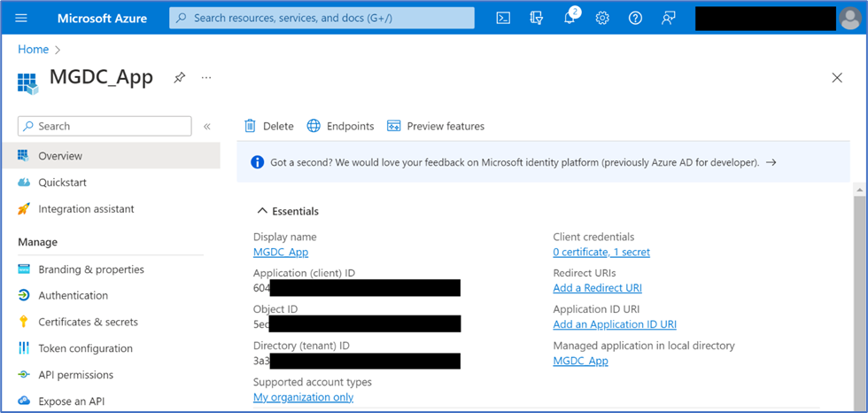The image size is (868, 413).
Task: Open Endpoints from the toolbar
Action: pos(340,126)
